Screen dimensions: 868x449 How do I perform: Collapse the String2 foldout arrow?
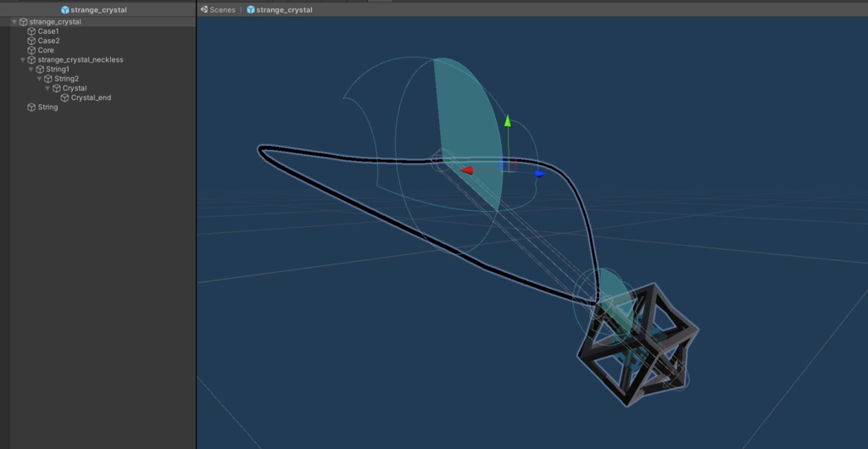click(39, 79)
